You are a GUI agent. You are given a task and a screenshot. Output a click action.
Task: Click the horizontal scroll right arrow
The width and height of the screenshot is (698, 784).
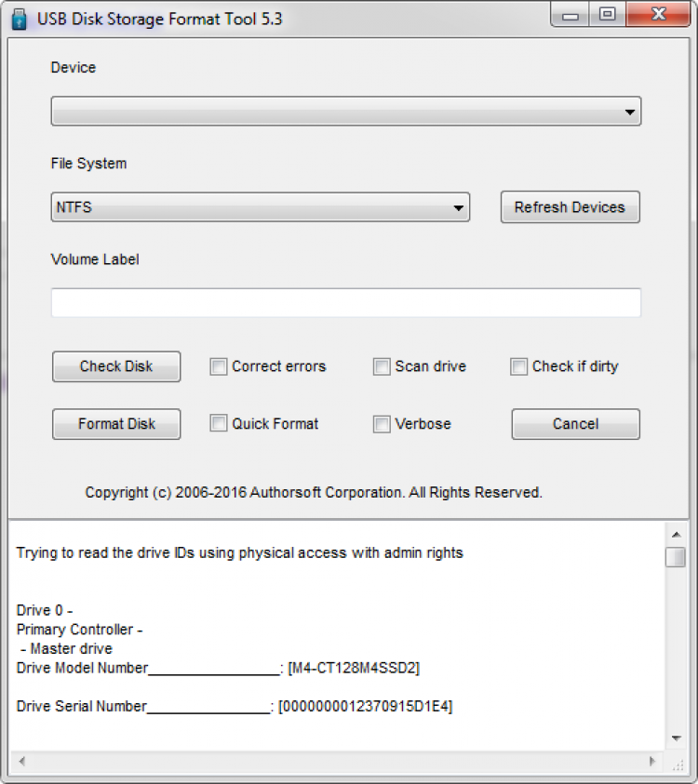click(x=651, y=762)
